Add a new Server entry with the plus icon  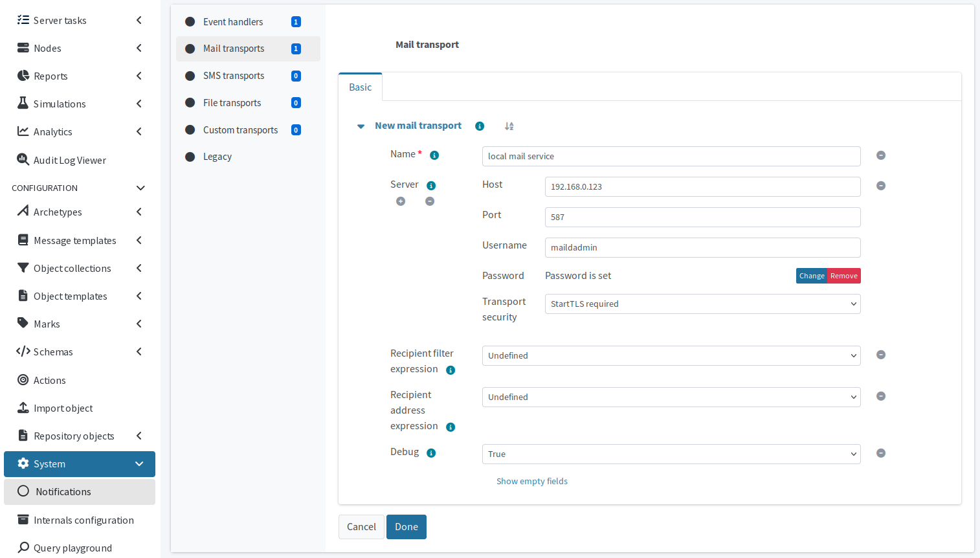pos(401,201)
